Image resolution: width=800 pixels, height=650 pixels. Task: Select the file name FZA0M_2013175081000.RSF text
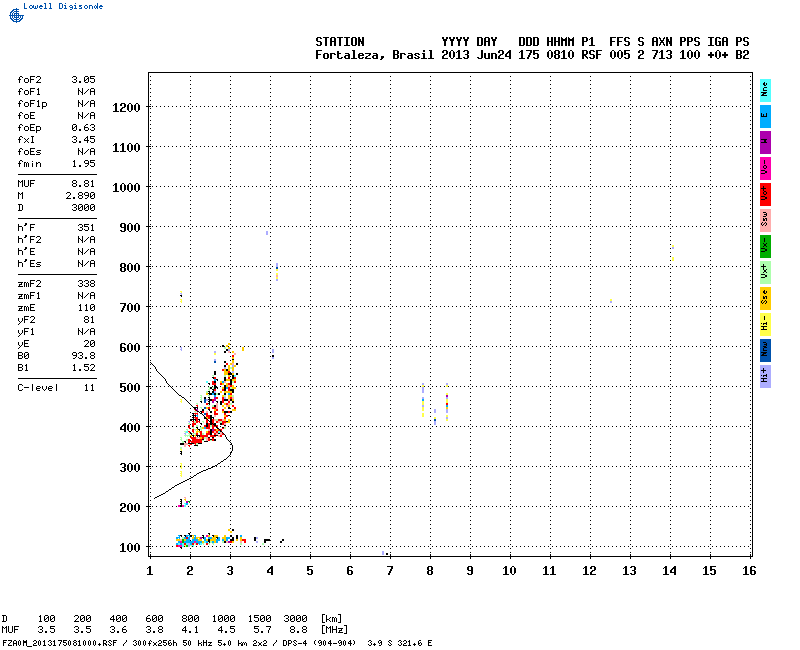point(60,643)
